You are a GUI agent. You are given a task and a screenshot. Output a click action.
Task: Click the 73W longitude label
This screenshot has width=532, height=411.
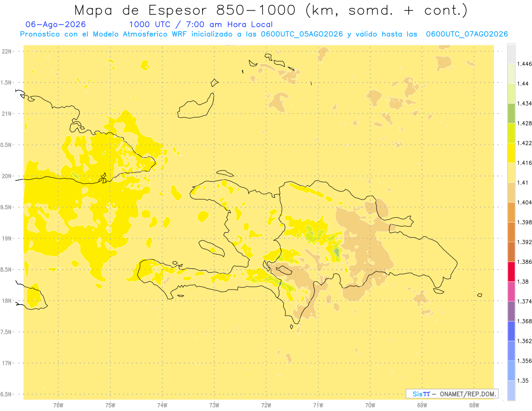pyautogui.click(x=214, y=405)
